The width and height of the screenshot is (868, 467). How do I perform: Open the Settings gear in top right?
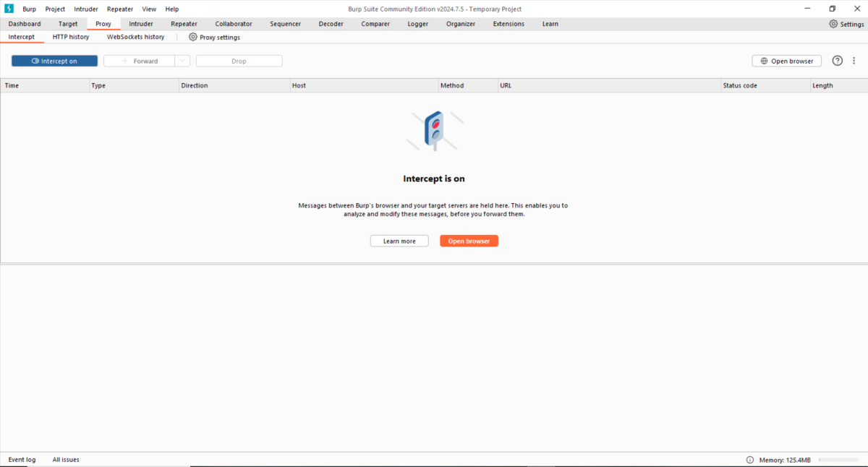coord(833,24)
